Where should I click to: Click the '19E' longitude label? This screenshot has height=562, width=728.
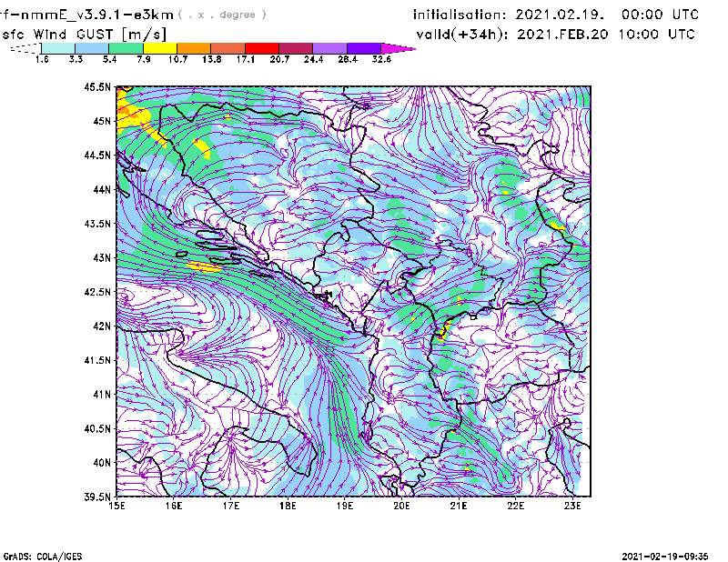tap(345, 506)
